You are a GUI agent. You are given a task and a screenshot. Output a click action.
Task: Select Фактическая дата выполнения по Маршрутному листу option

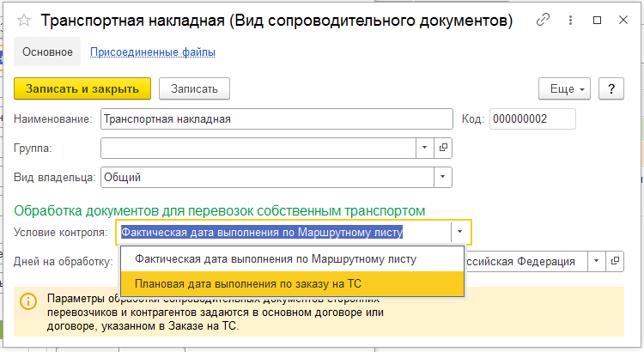pyautogui.click(x=293, y=259)
